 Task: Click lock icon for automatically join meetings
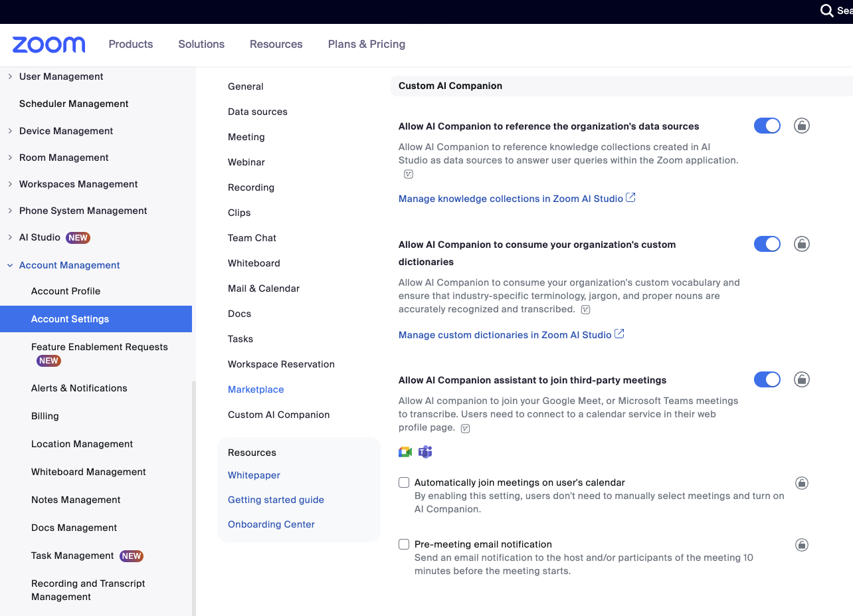tap(802, 483)
